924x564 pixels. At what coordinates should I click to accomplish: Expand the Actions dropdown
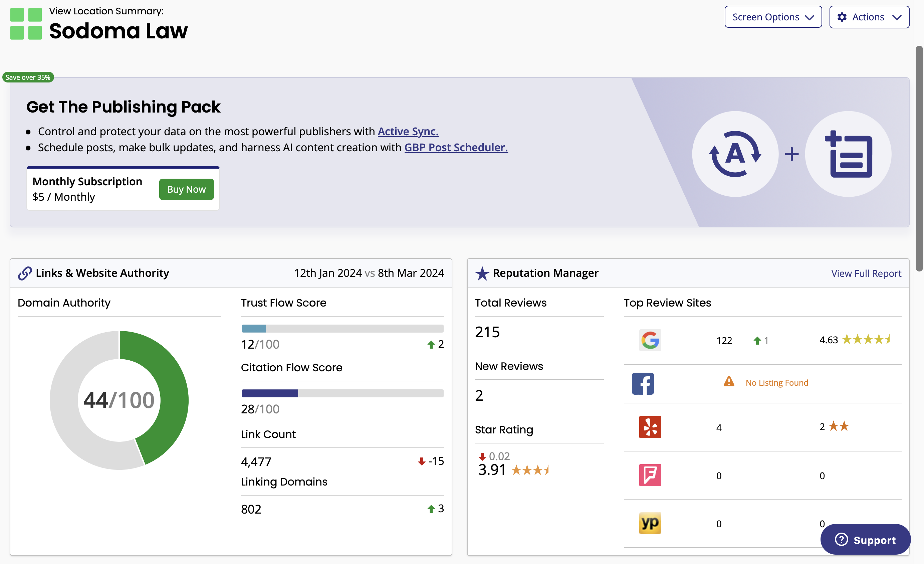(869, 17)
